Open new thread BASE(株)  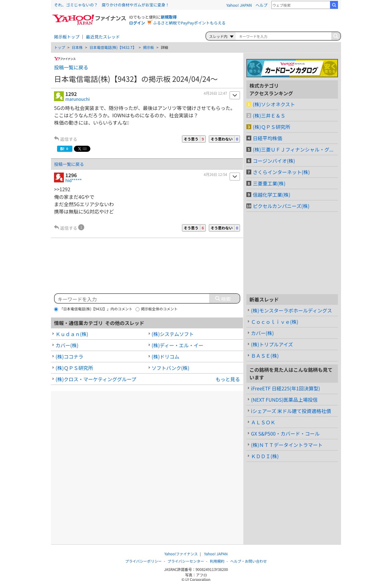265,356
